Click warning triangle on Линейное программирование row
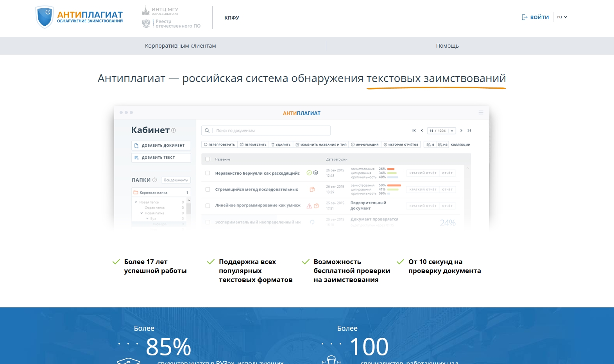The width and height of the screenshot is (614, 364). [x=309, y=206]
